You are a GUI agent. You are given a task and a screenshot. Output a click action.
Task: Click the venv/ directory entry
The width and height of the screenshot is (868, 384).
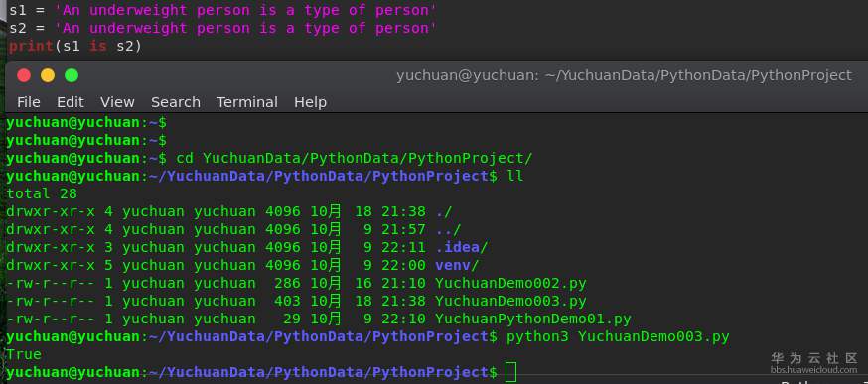point(457,265)
